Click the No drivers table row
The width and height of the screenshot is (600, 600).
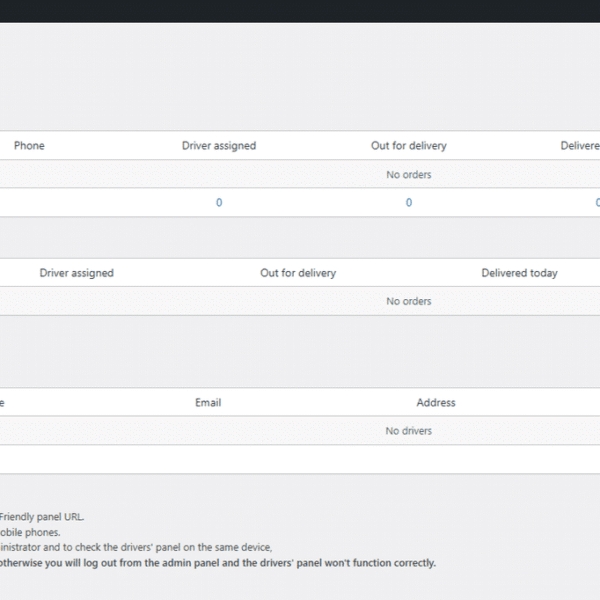point(300,431)
